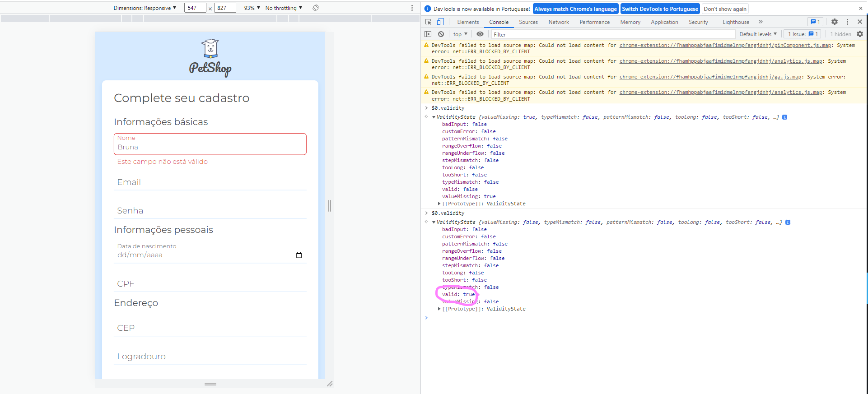Click the CPF input field
Screen dimensions: 868x394
[x=210, y=283]
